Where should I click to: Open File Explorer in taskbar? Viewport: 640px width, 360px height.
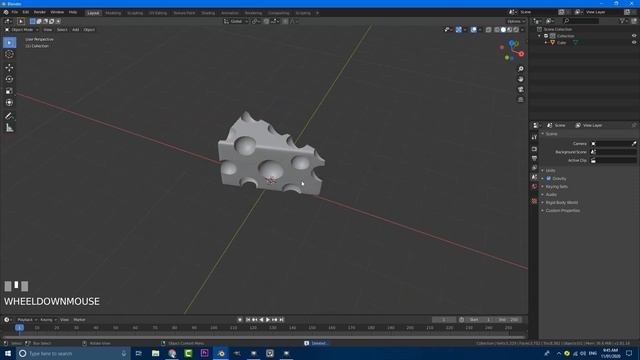pos(156,353)
